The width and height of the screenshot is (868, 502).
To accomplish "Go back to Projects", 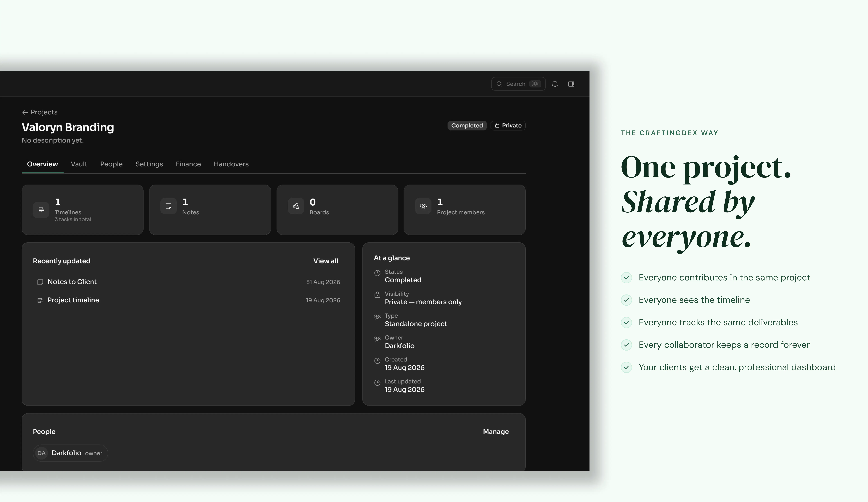I will [40, 112].
